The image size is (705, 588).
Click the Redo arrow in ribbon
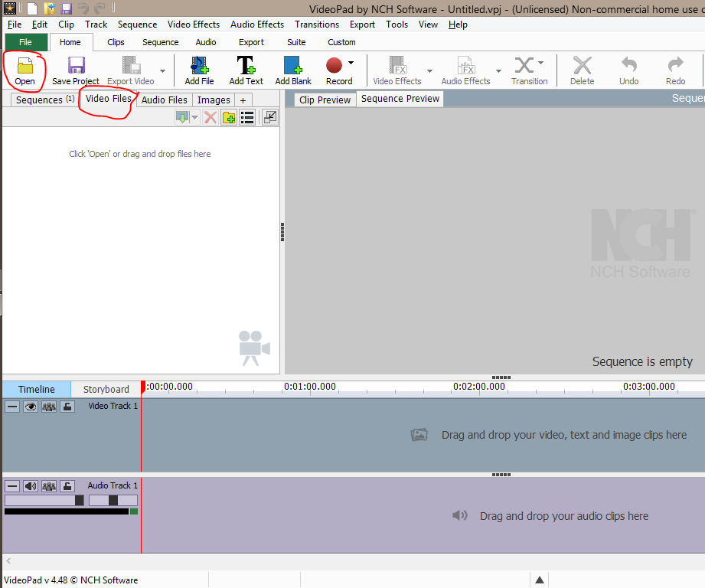coord(675,65)
